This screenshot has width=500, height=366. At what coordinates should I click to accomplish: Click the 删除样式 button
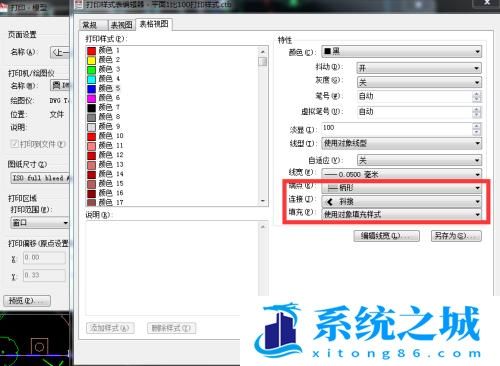tap(172, 328)
